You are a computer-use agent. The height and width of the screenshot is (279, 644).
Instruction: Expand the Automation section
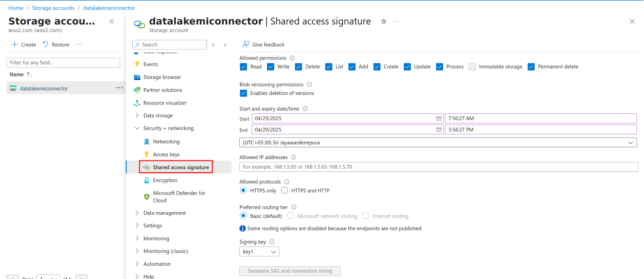(137, 264)
